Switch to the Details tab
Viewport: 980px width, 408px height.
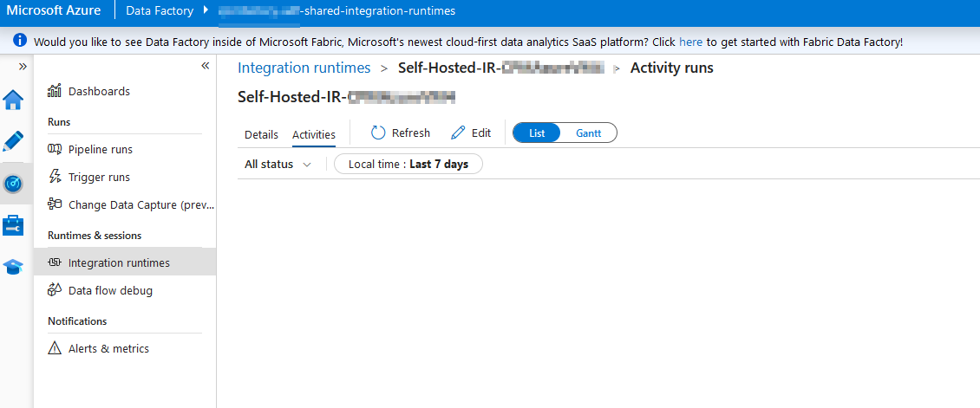coord(261,134)
